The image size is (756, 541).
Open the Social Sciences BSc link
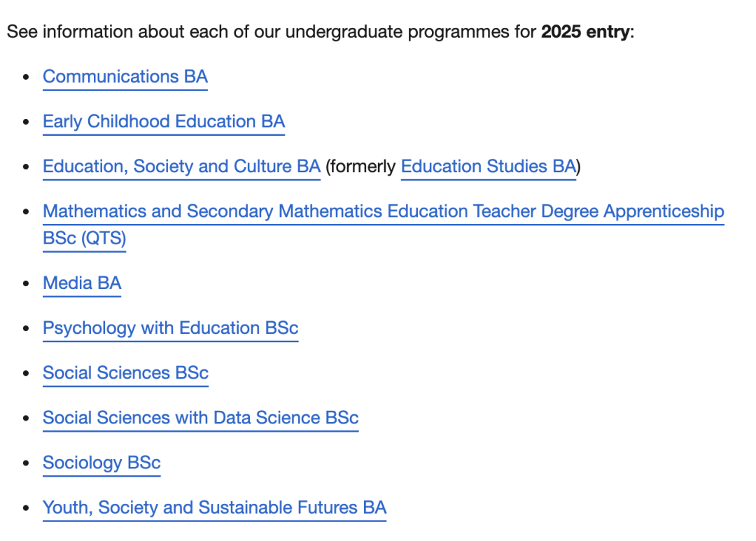[x=125, y=373]
